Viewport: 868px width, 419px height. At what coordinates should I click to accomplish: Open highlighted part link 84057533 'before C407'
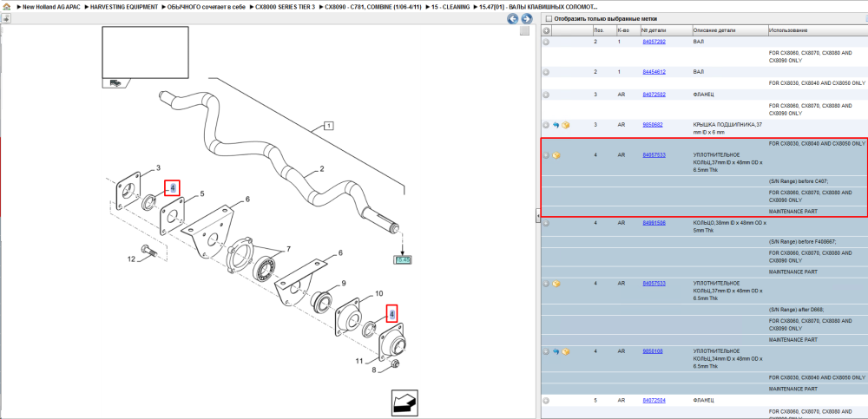[x=654, y=155]
